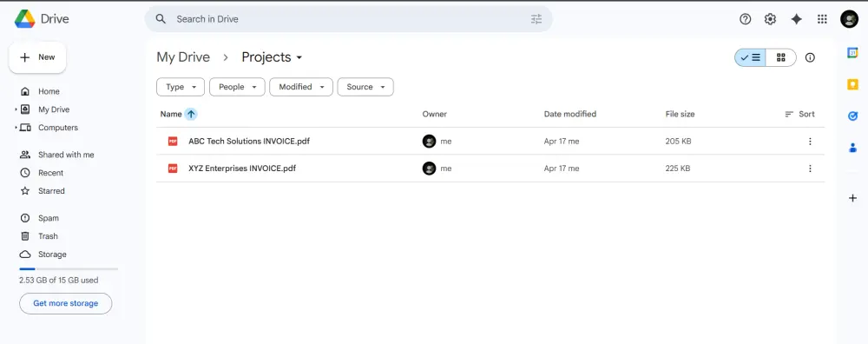Open the Help question mark icon

pos(745,19)
